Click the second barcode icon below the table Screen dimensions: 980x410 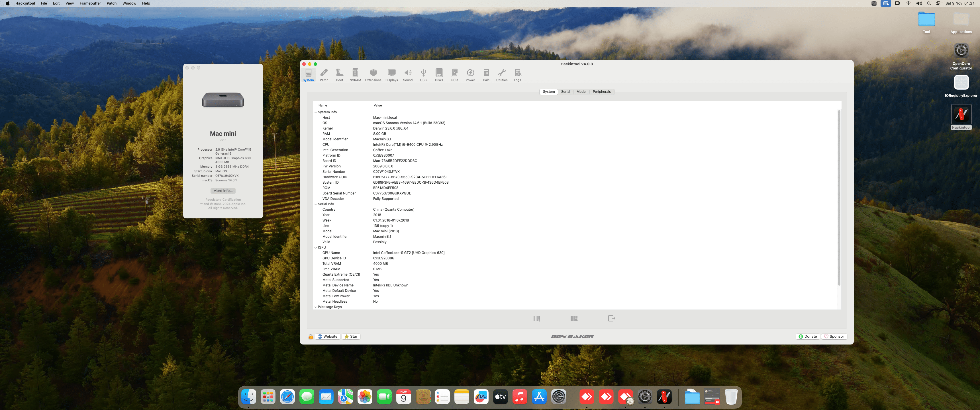click(x=574, y=318)
